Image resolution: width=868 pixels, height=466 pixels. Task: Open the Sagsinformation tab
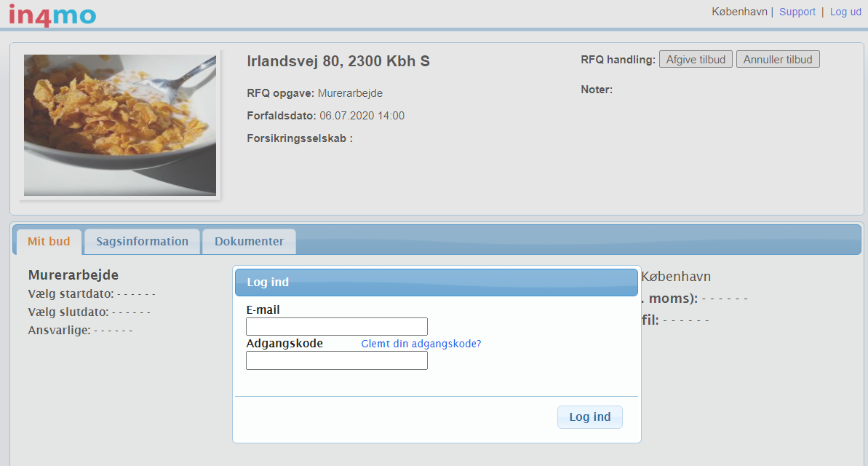pos(142,242)
